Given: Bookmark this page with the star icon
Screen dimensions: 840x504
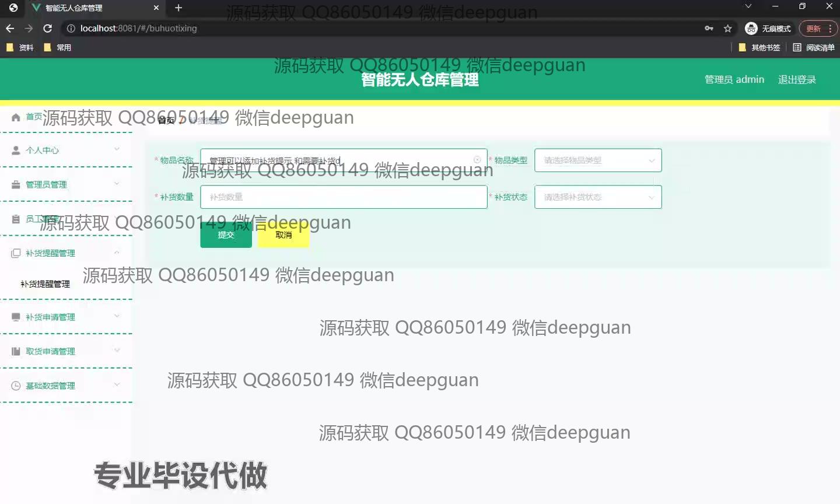Looking at the screenshot, I should coord(727,28).
